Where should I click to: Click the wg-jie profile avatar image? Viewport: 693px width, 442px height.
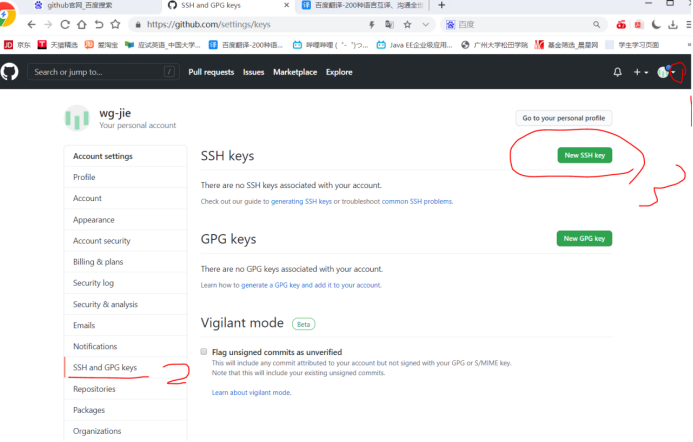pyautogui.click(x=77, y=118)
